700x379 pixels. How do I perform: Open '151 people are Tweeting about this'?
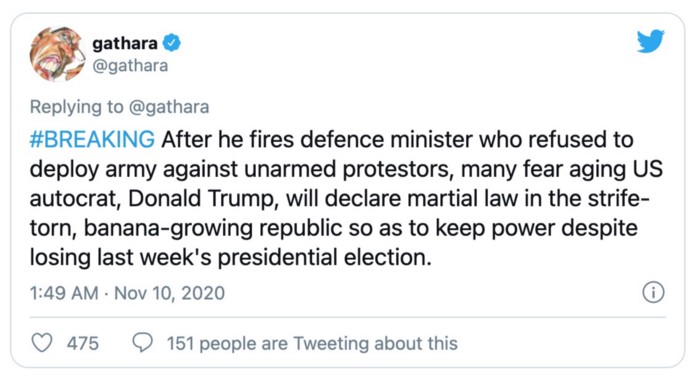[312, 343]
